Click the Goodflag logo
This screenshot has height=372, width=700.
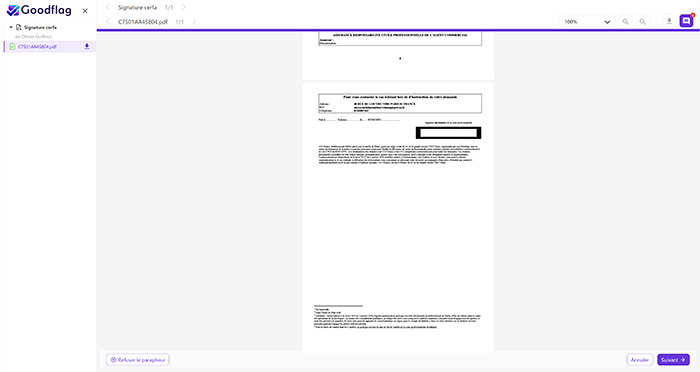(x=39, y=10)
